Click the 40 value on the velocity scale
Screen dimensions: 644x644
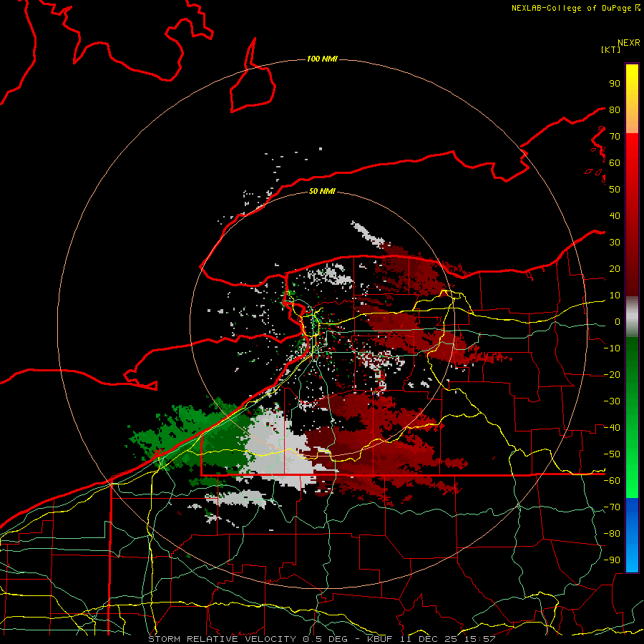coord(615,216)
